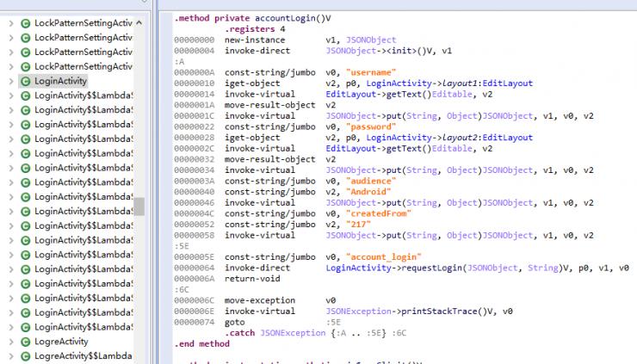Expand the LogreActivity tree node
637x364 pixels.
pos(9,342)
